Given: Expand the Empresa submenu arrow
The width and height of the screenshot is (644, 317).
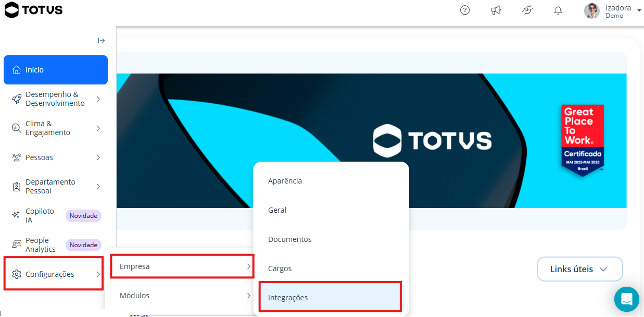Looking at the screenshot, I should [248, 266].
